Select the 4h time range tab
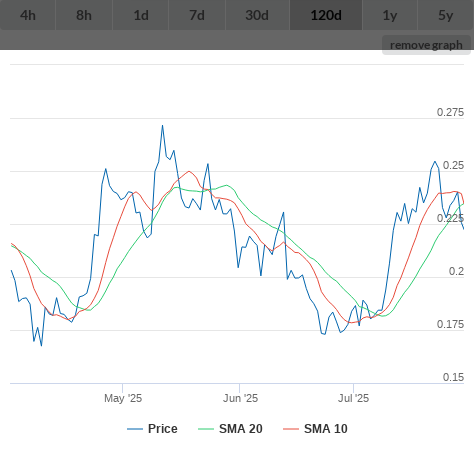The width and height of the screenshot is (474, 455). coord(28,15)
